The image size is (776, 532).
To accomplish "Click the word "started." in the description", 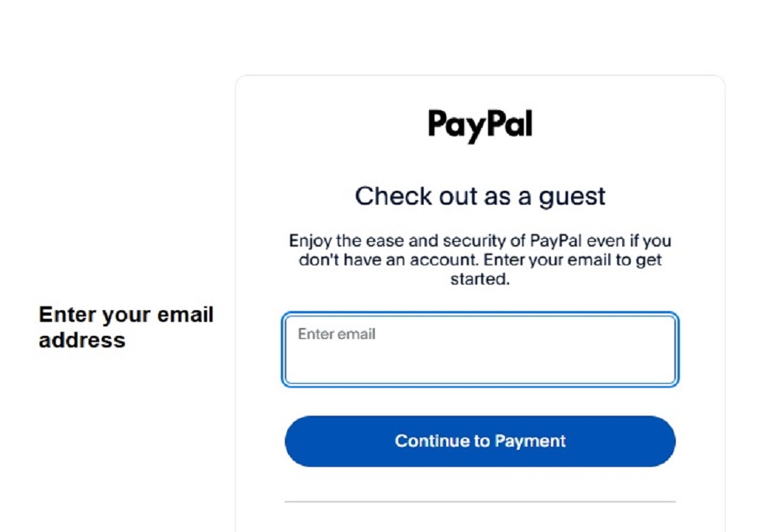I will [x=480, y=279].
